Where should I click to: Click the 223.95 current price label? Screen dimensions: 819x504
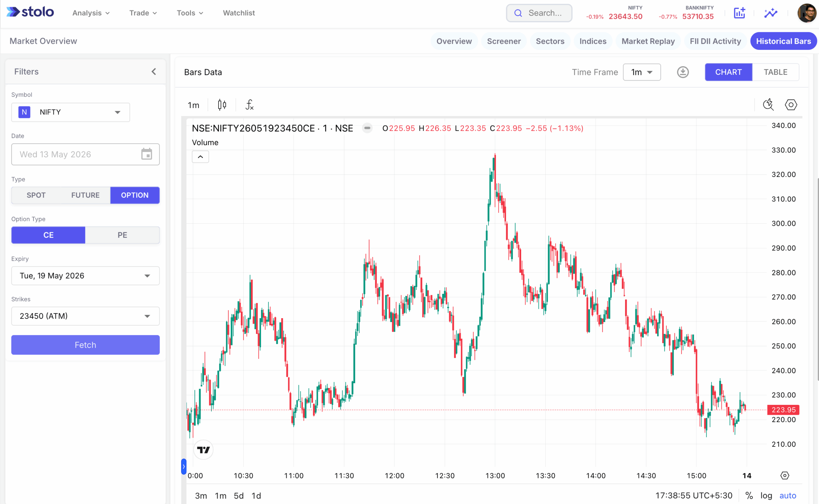783,410
